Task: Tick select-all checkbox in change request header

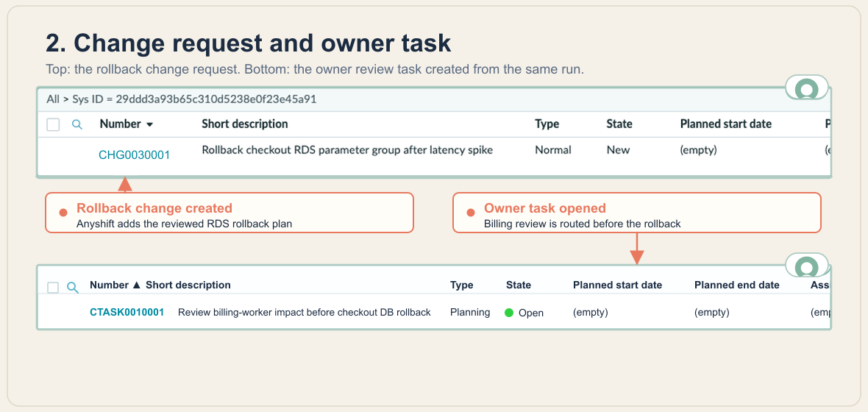Action: pyautogui.click(x=53, y=124)
